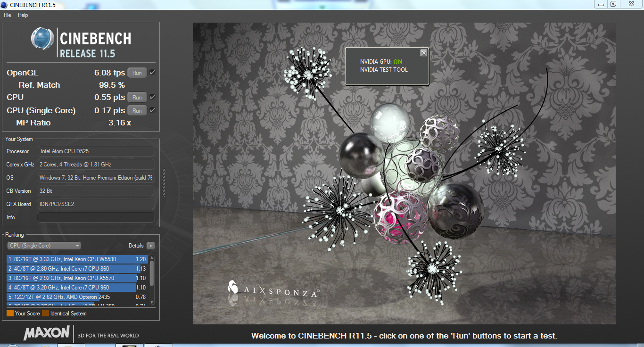Click the ranking list scroll-up arrow
The width and height of the screenshot is (644, 347).
(x=152, y=258)
